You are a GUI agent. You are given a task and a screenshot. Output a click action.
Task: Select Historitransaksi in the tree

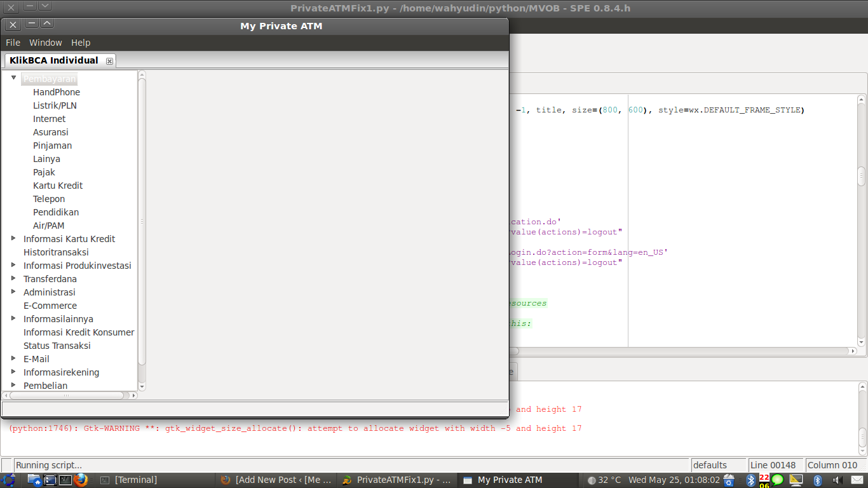point(56,252)
